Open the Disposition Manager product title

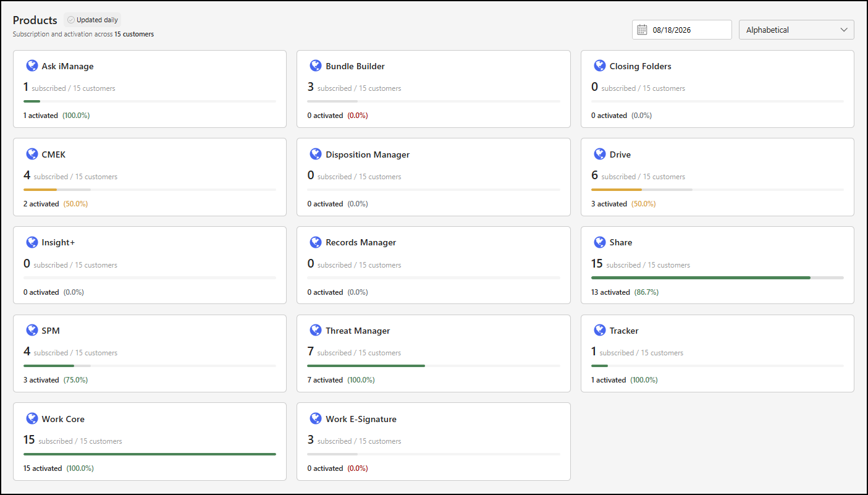click(x=368, y=154)
